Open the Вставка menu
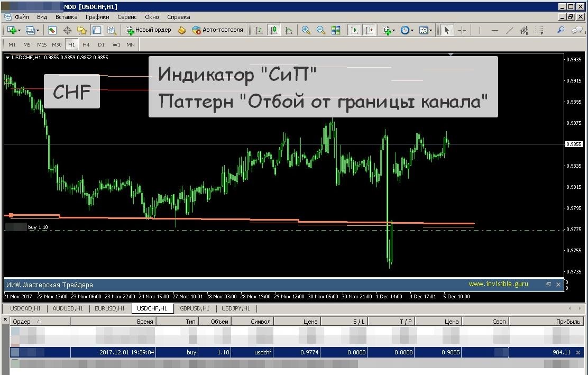 click(x=67, y=17)
